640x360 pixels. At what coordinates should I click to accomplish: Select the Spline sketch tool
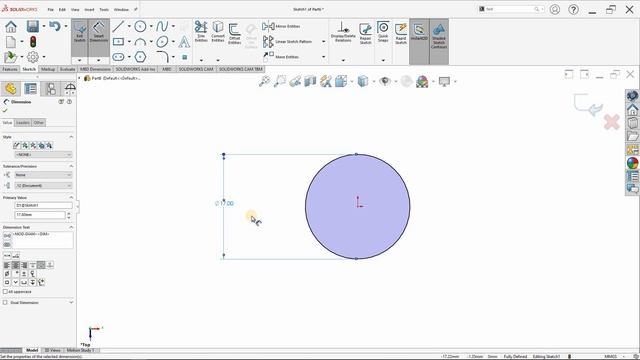coord(162,27)
